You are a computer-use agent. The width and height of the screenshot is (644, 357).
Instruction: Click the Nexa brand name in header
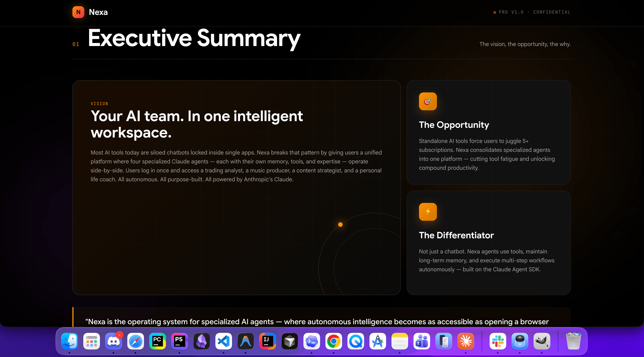(x=98, y=12)
